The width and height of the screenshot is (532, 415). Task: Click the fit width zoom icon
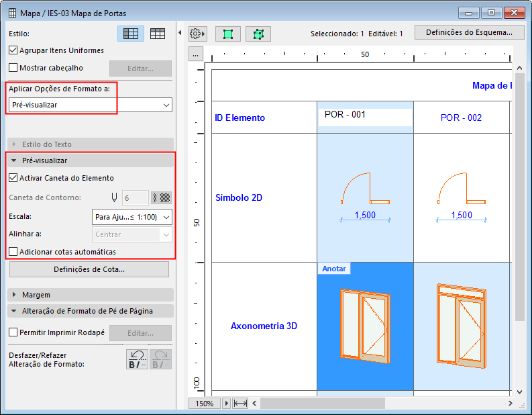[x=241, y=404]
